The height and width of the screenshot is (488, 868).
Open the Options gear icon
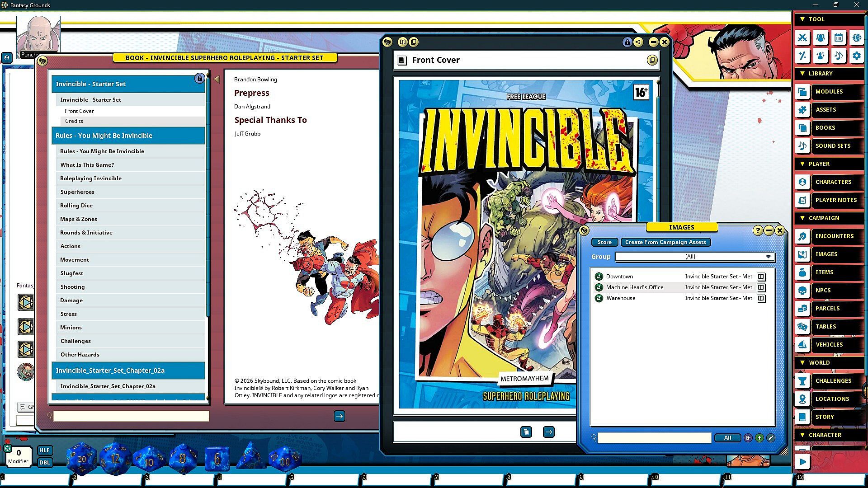(857, 56)
